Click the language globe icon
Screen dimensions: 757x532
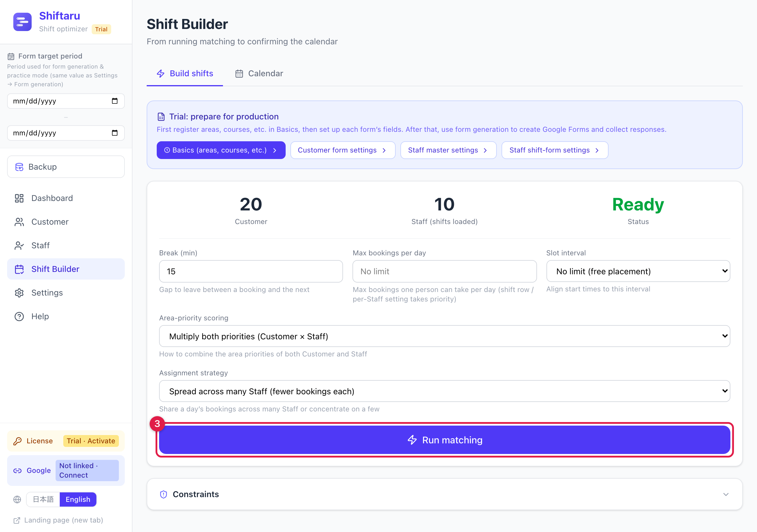[x=17, y=499]
